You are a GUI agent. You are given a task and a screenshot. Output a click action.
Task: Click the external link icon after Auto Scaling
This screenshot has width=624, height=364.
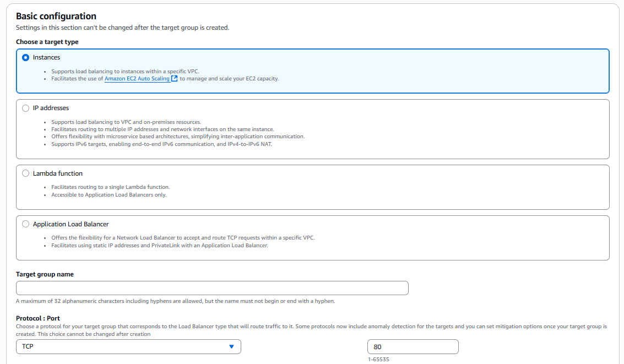(x=175, y=79)
